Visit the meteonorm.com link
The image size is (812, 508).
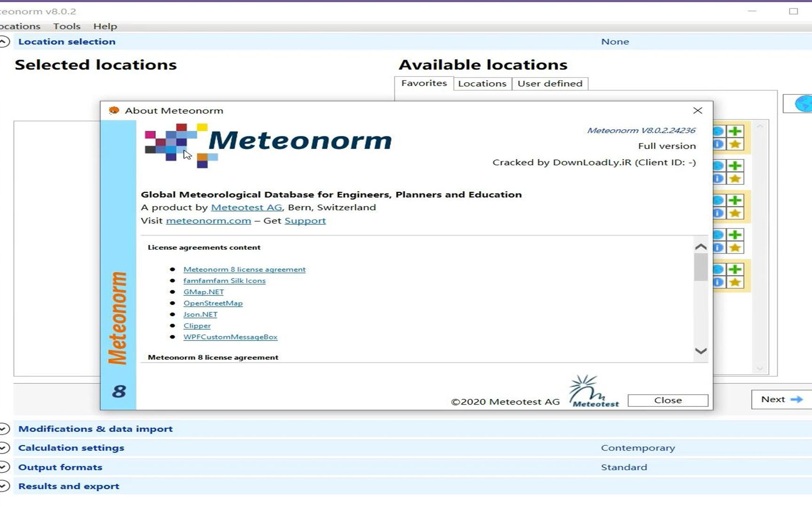point(209,221)
